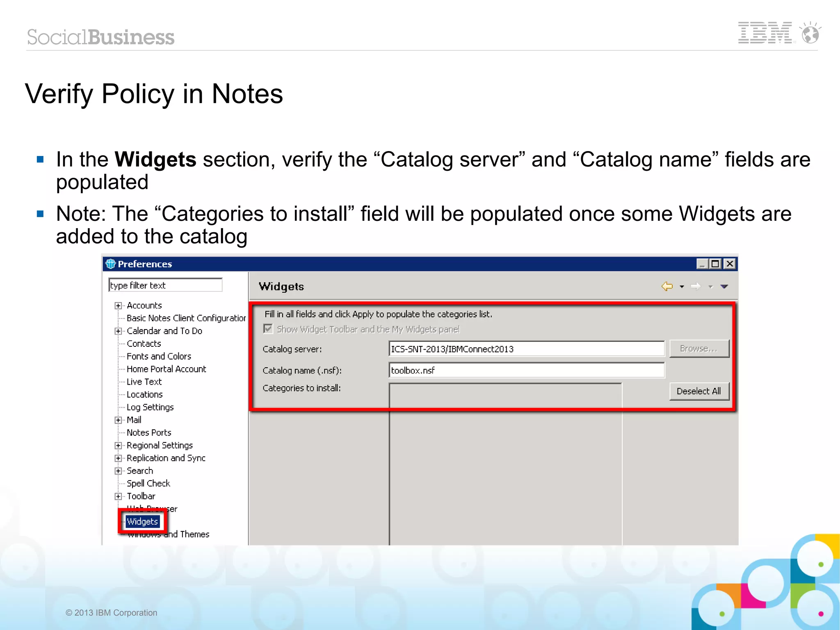Select Search in preferences tree

[x=140, y=471]
